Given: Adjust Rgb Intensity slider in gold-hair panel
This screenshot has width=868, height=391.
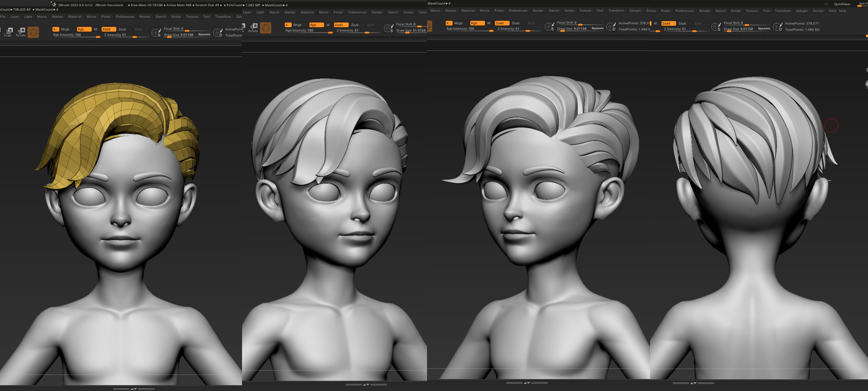Looking at the screenshot, I should [76, 35].
